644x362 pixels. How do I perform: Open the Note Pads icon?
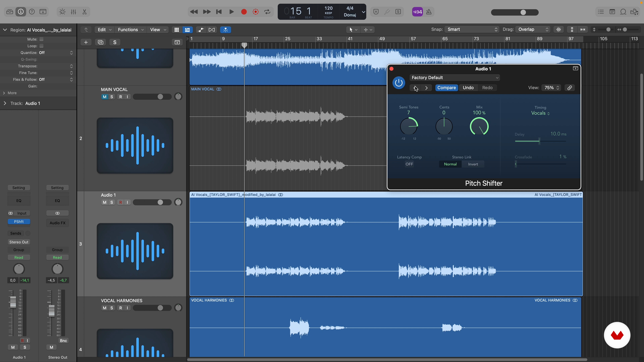click(x=612, y=12)
